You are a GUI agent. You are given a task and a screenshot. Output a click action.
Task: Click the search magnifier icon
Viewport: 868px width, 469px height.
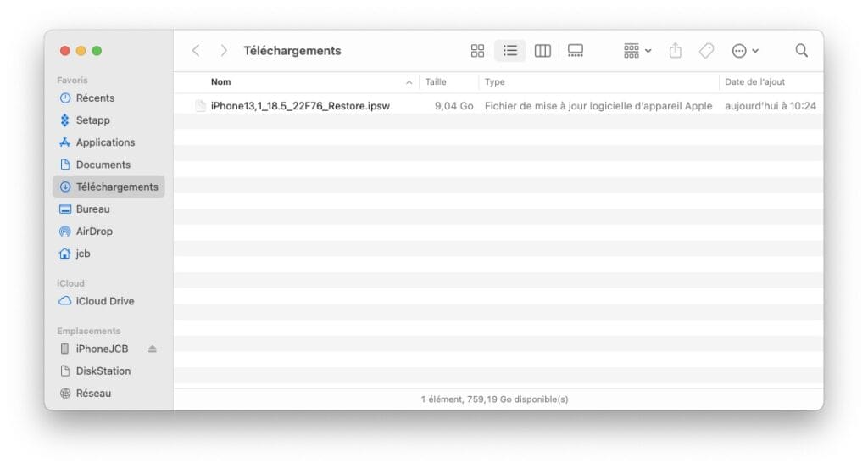click(x=801, y=51)
